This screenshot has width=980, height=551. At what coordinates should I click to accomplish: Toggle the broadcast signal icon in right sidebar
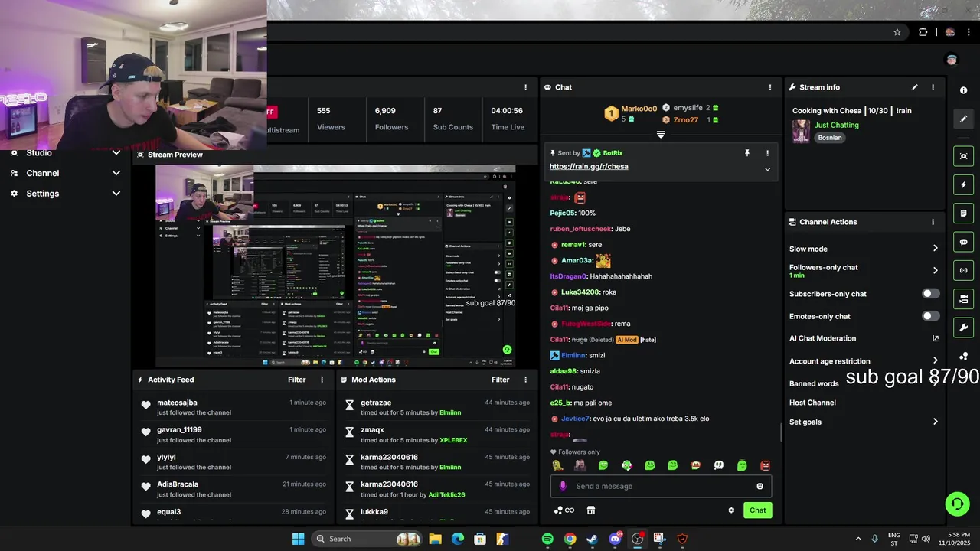(x=963, y=270)
